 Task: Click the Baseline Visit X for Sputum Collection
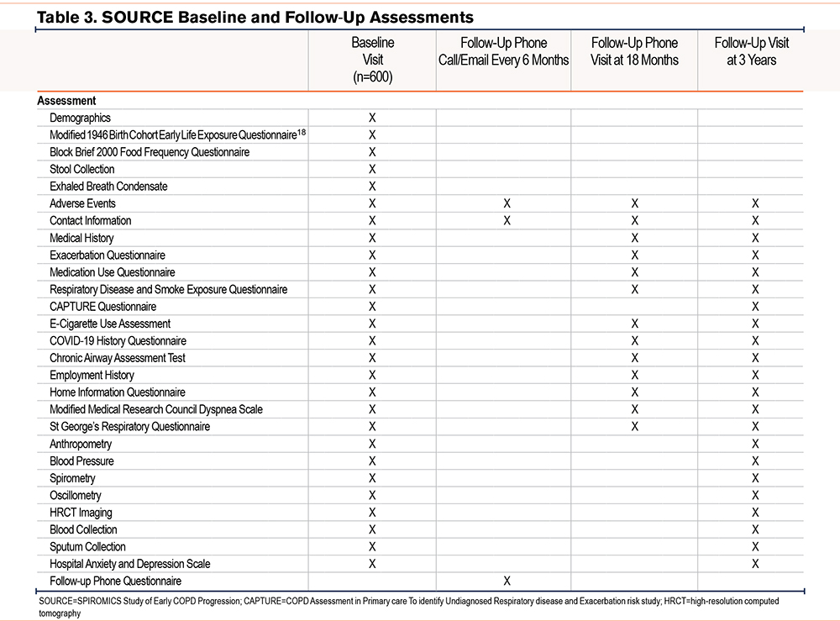pyautogui.click(x=372, y=546)
